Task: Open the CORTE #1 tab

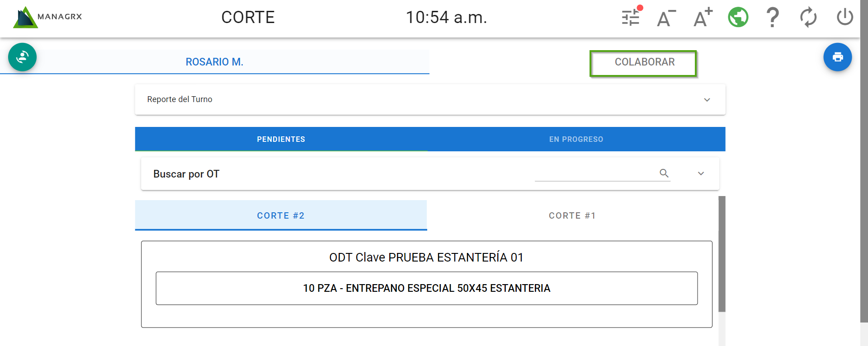Action: pyautogui.click(x=572, y=215)
